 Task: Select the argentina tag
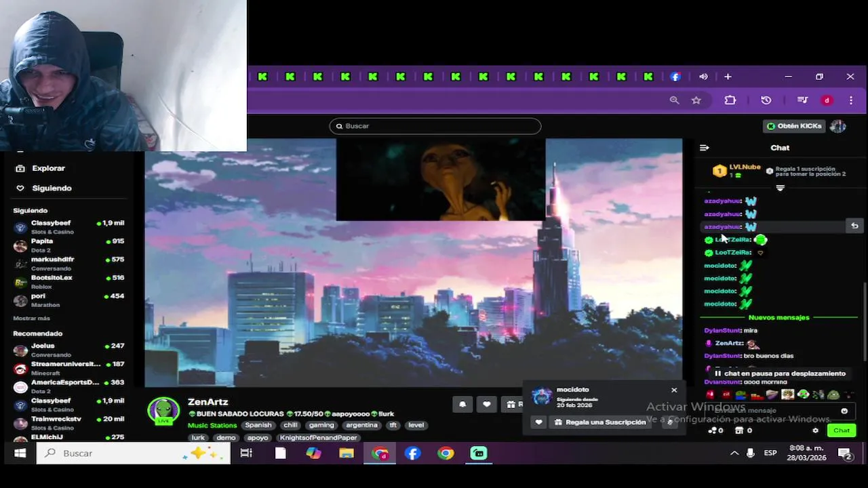pos(361,426)
